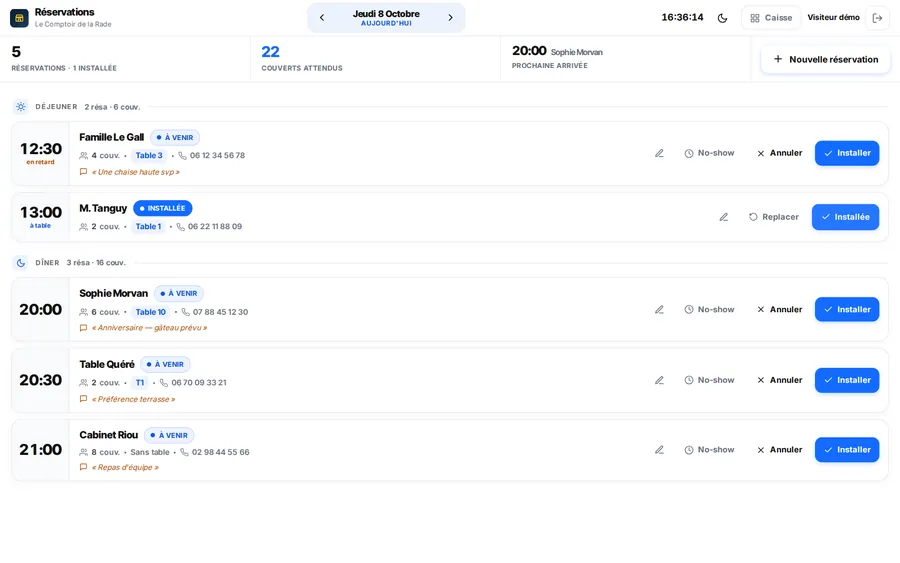Mark Sophie Morvan as No-show

[709, 309]
